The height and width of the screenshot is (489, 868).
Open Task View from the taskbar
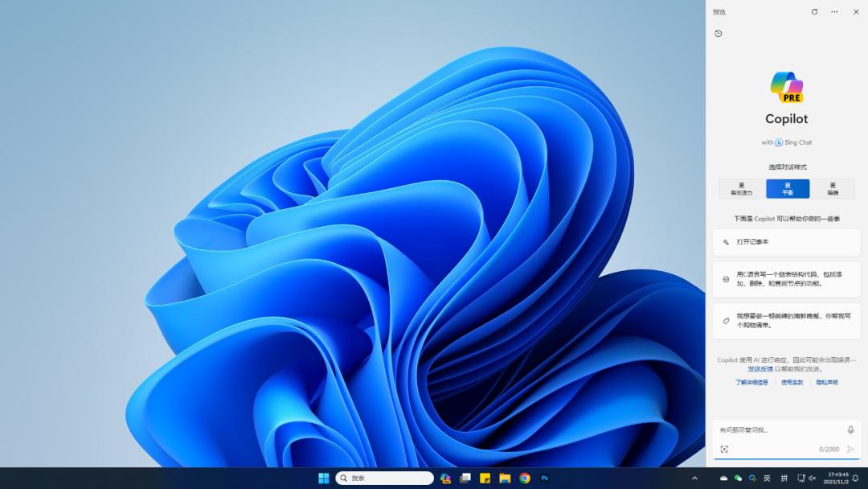pyautogui.click(x=465, y=478)
